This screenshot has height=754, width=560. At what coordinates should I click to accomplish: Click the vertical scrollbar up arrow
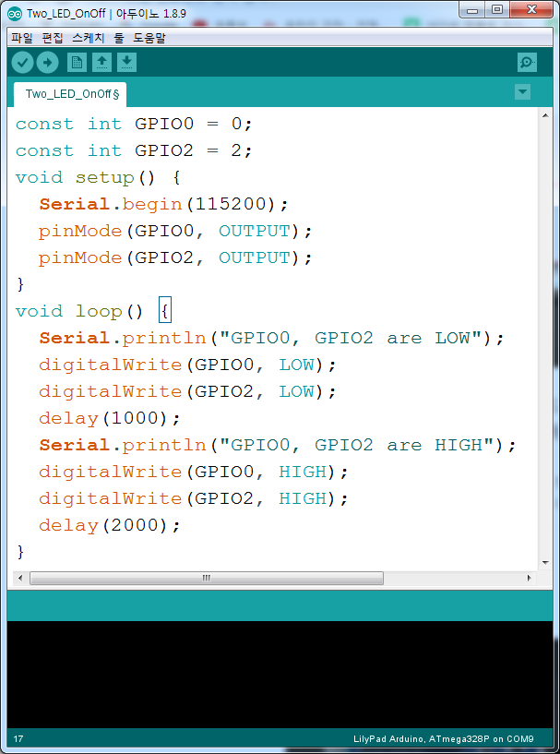click(x=545, y=115)
